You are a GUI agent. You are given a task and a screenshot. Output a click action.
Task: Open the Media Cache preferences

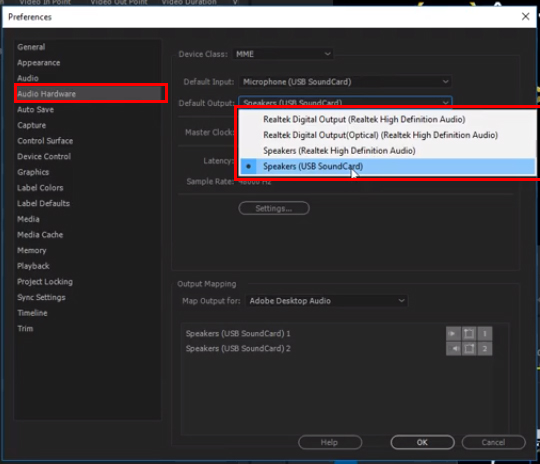40,235
